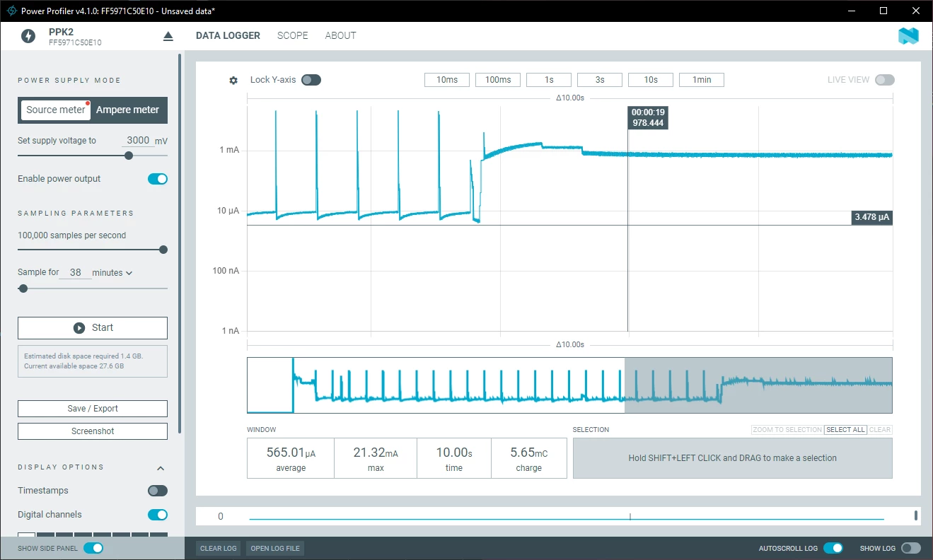Image resolution: width=933 pixels, height=560 pixels.
Task: Toggle the Show Log switch
Action: point(911,548)
